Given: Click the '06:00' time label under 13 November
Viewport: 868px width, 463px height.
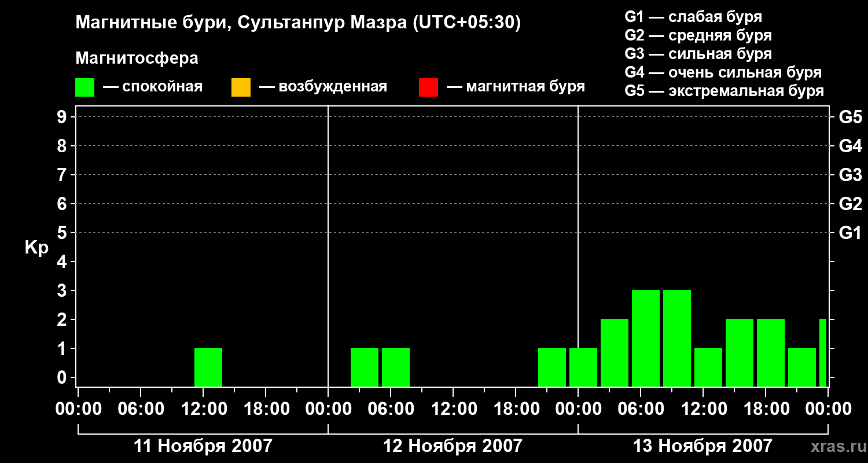Looking at the screenshot, I should (x=641, y=409).
